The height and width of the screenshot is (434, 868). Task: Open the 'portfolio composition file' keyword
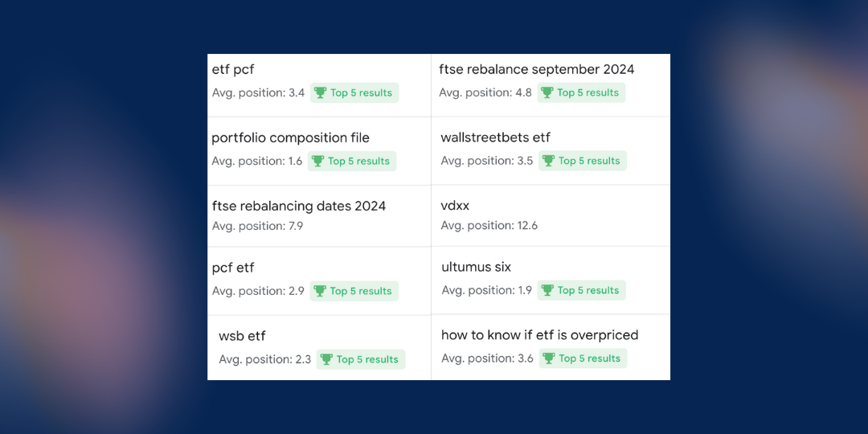(290, 138)
